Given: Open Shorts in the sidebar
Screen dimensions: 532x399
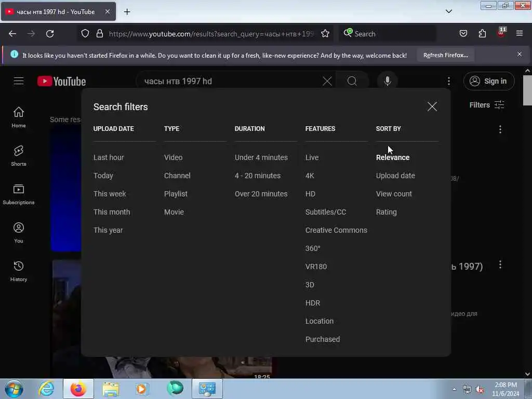Looking at the screenshot, I should (x=19, y=156).
